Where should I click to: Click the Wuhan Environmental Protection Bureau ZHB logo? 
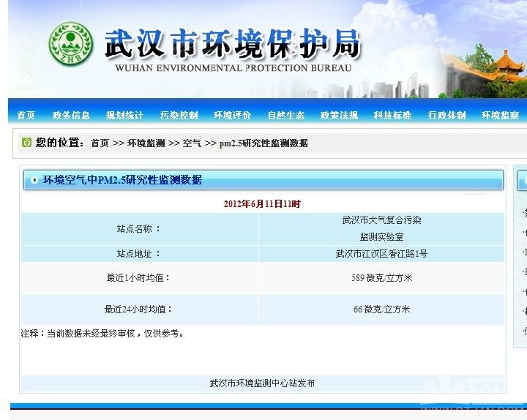coord(71,43)
